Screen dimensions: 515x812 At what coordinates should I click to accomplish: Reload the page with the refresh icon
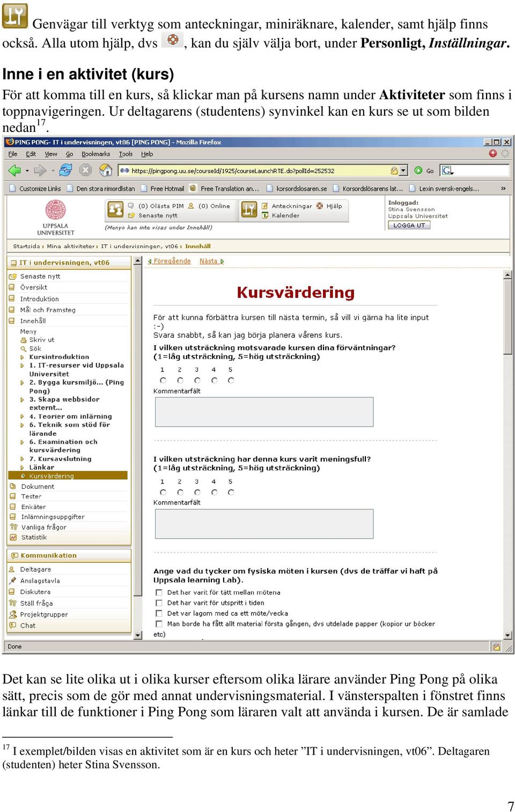pos(65,170)
